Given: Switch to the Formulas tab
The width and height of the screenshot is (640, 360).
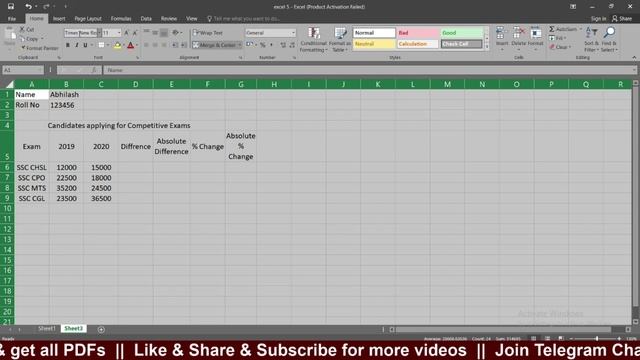Looking at the screenshot, I should pyautogui.click(x=121, y=19).
